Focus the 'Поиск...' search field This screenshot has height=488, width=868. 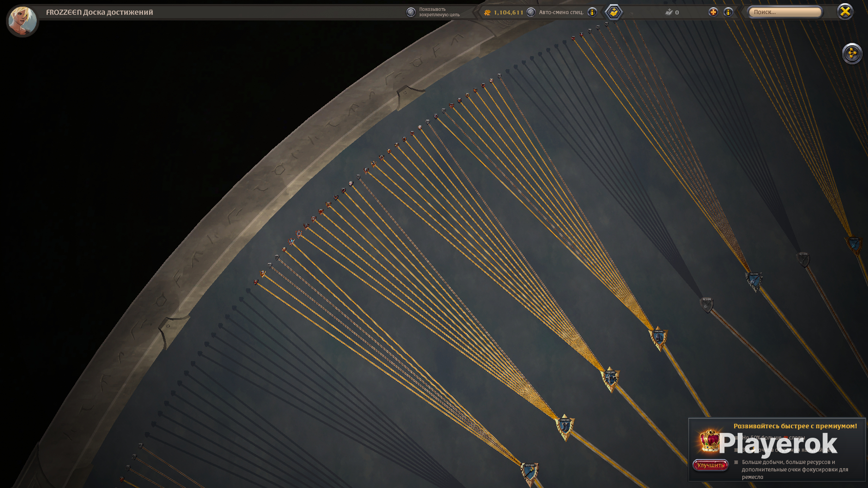(x=785, y=12)
